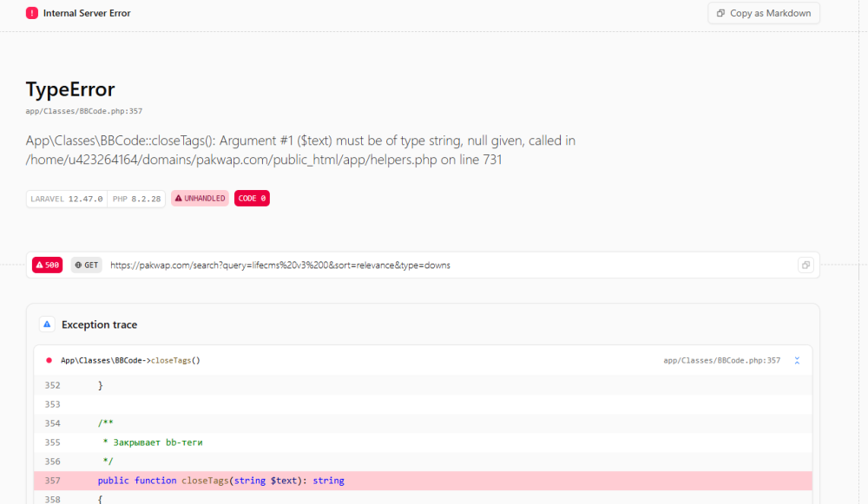Image resolution: width=868 pixels, height=504 pixels.
Task: Click the app/Classes/BBCode.php:357 path under TypeError
Action: coord(84,111)
